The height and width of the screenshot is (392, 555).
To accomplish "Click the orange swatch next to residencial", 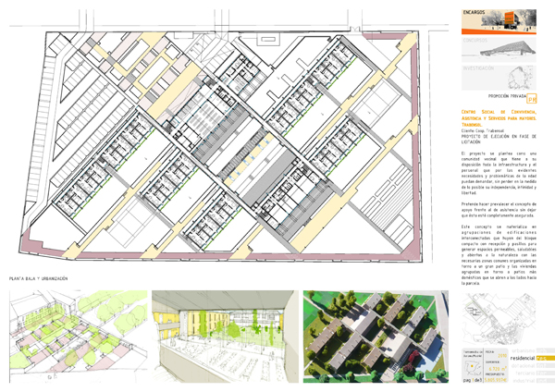I will (544, 356).
